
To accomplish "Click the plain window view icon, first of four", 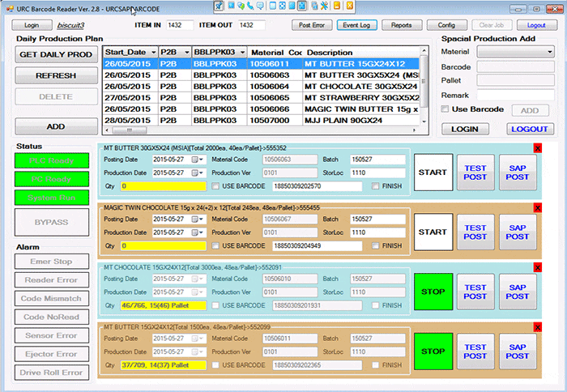I will click(x=273, y=6).
